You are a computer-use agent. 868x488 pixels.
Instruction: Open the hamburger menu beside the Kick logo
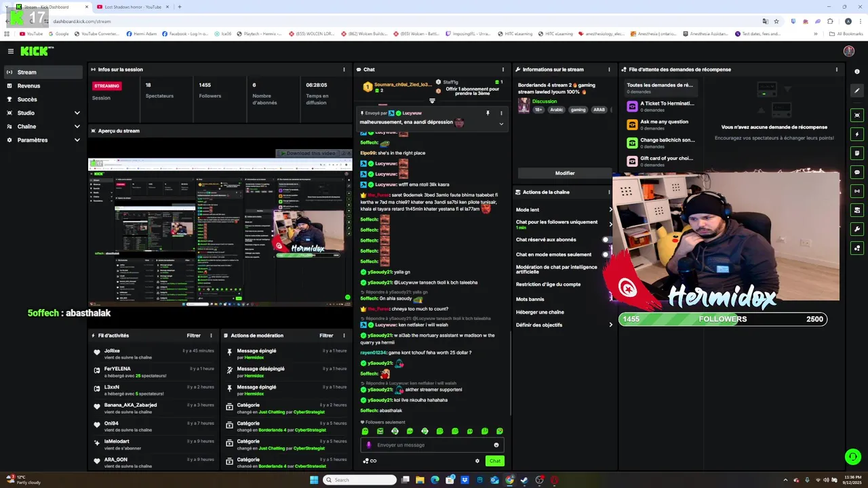click(10, 51)
